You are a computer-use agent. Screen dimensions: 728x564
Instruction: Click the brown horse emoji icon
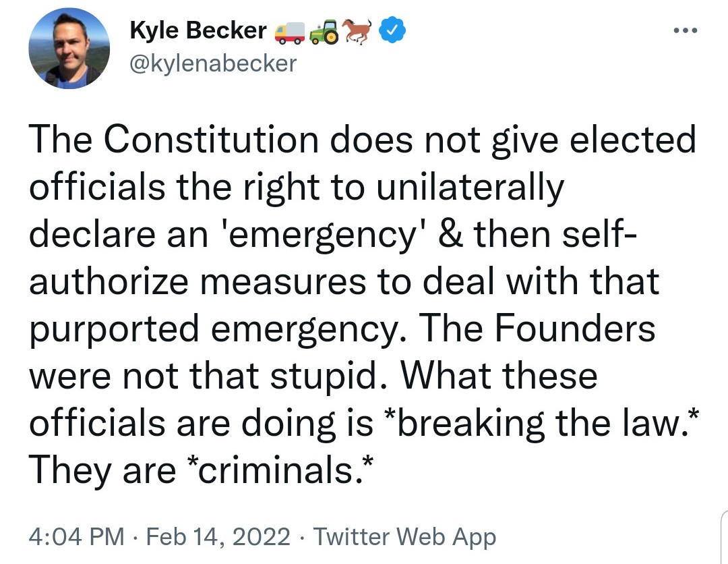357,31
